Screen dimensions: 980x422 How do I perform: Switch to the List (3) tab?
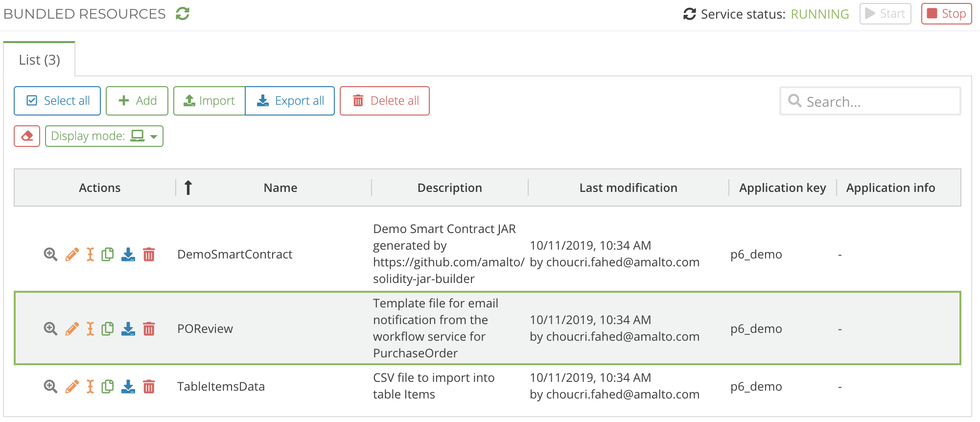(x=39, y=60)
